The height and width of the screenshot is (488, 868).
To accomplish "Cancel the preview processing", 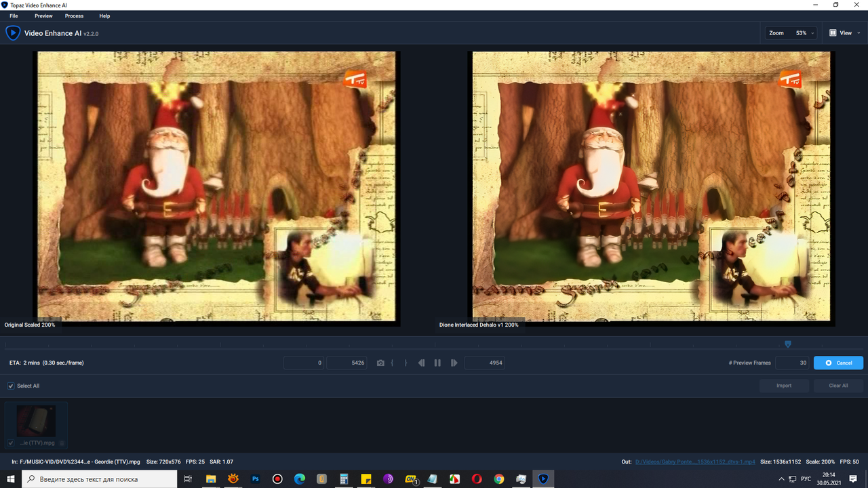I will [x=838, y=363].
